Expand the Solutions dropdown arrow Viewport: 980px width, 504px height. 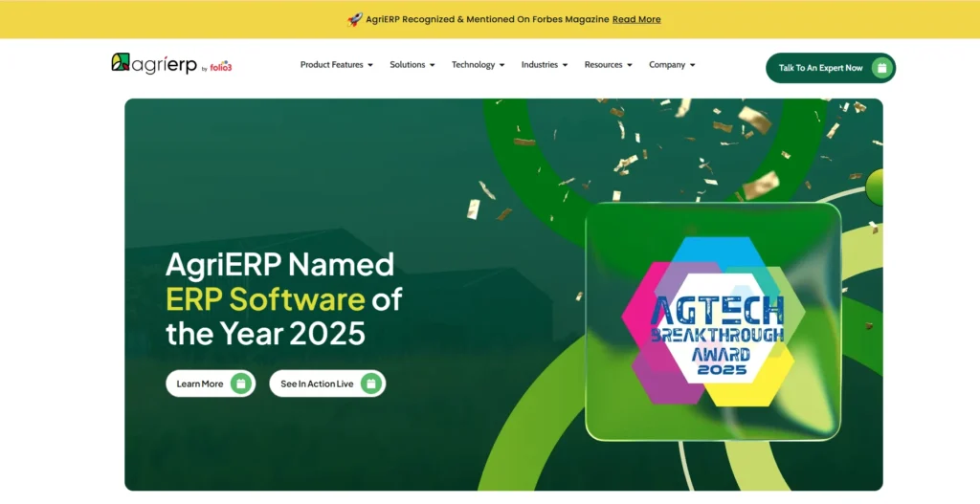click(432, 65)
